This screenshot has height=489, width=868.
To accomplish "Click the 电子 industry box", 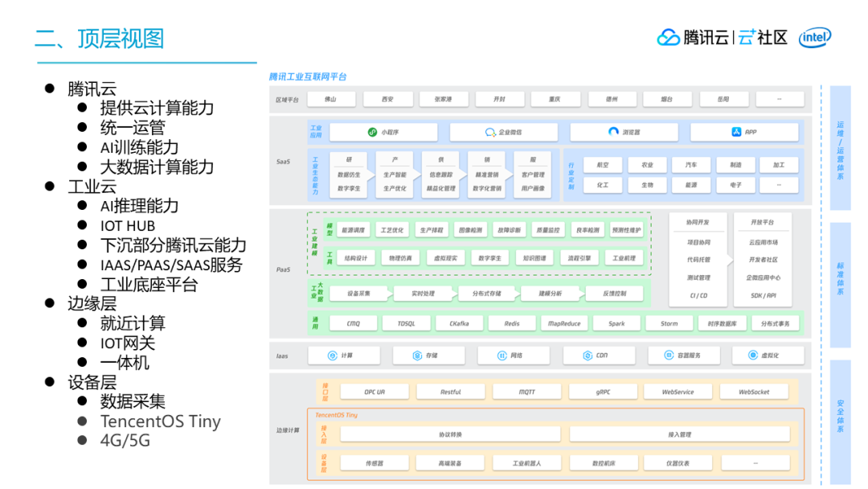I will 735,185.
